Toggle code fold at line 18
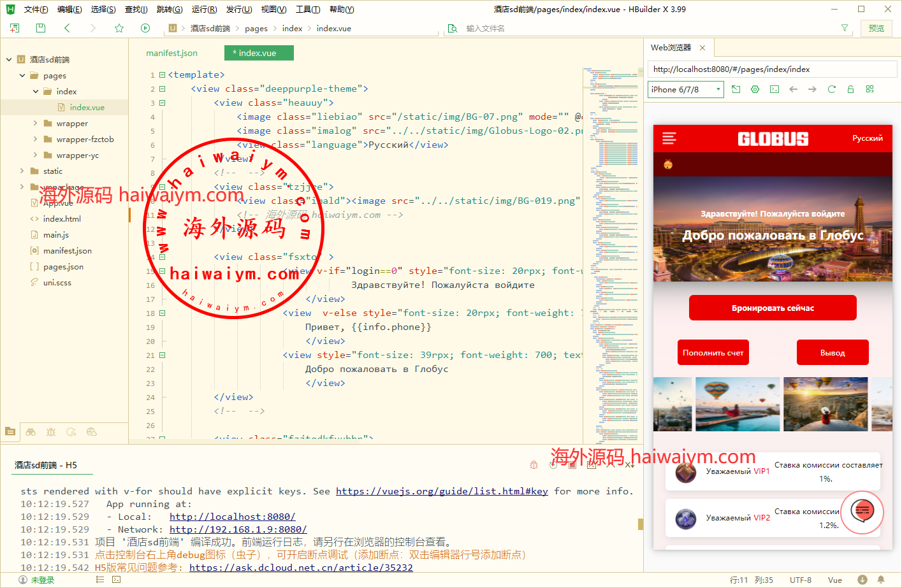Viewport: 902px width, 588px height. tap(162, 313)
